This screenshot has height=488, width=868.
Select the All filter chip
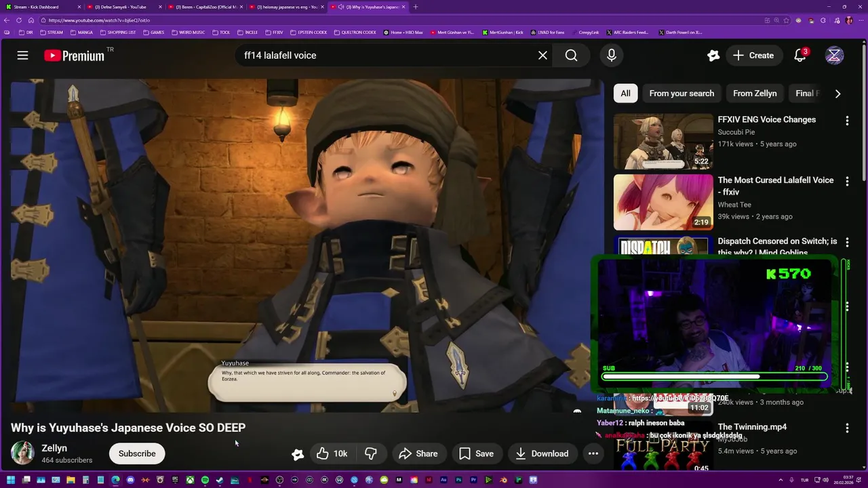coord(625,93)
